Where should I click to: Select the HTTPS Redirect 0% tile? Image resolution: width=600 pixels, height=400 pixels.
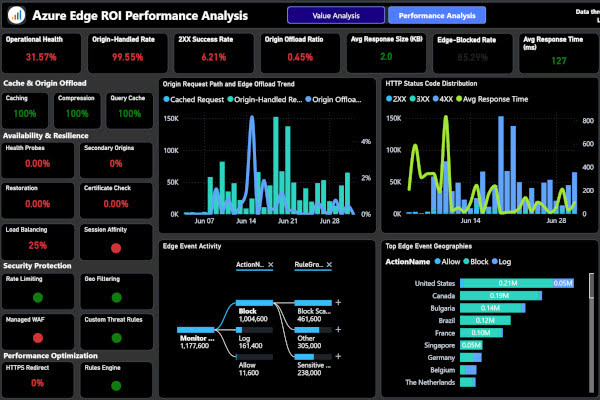[x=38, y=380]
